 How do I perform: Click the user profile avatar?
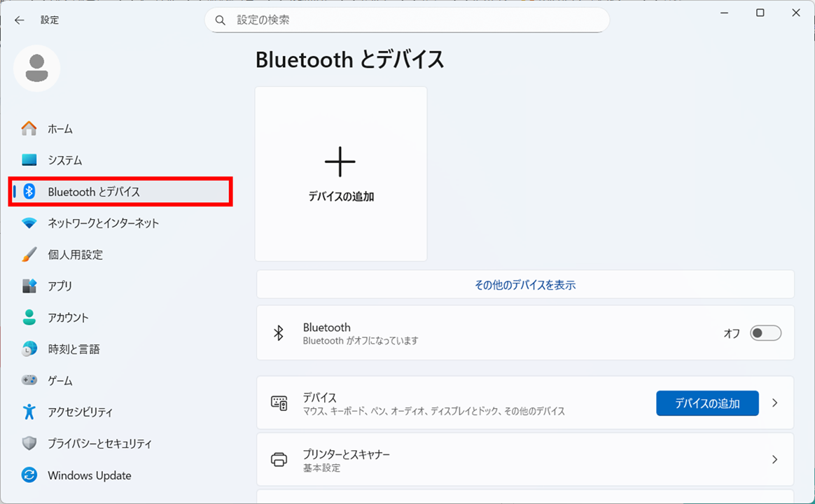37,68
